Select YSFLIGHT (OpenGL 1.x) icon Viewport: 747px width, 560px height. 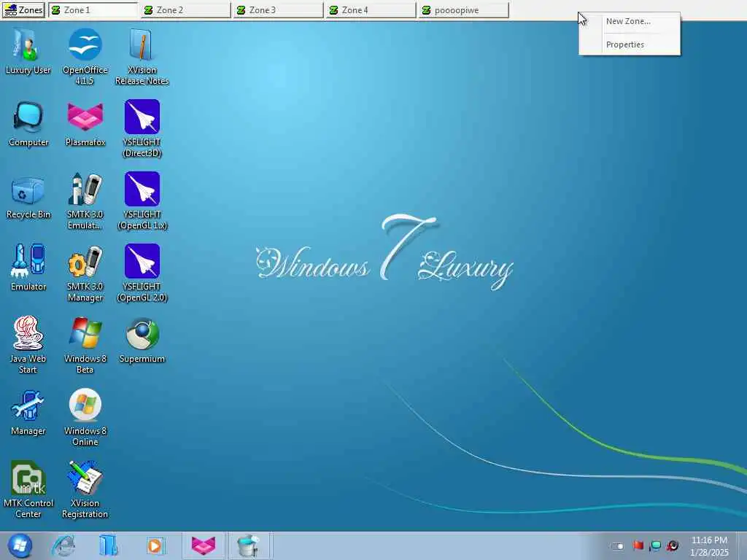pos(142,201)
